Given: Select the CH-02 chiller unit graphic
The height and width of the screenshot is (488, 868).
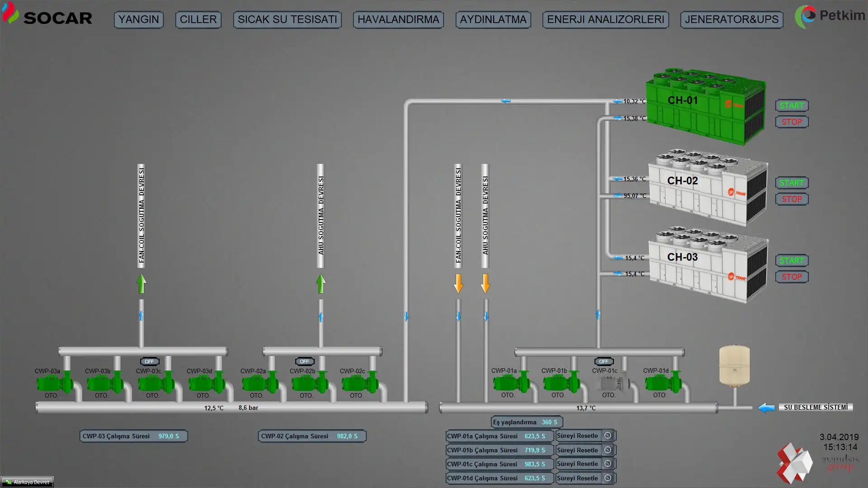Looking at the screenshot, I should click(x=708, y=186).
